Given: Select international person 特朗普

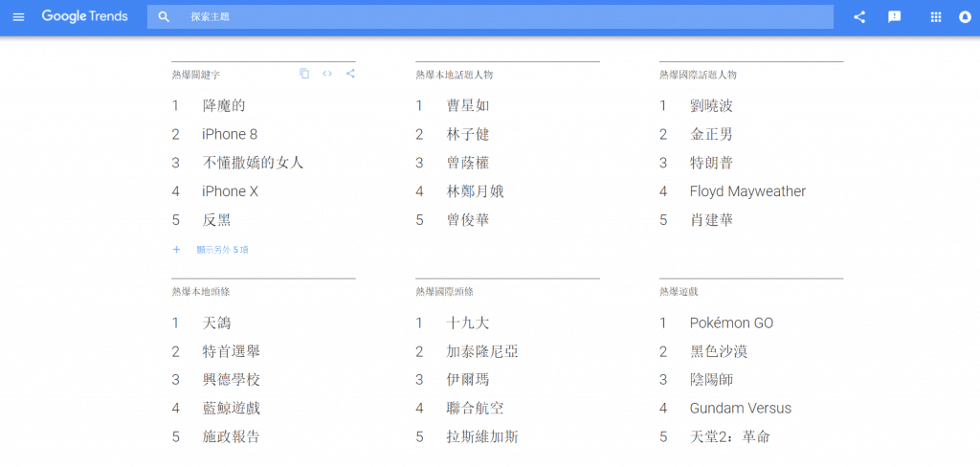Looking at the screenshot, I should pyautogui.click(x=711, y=164).
